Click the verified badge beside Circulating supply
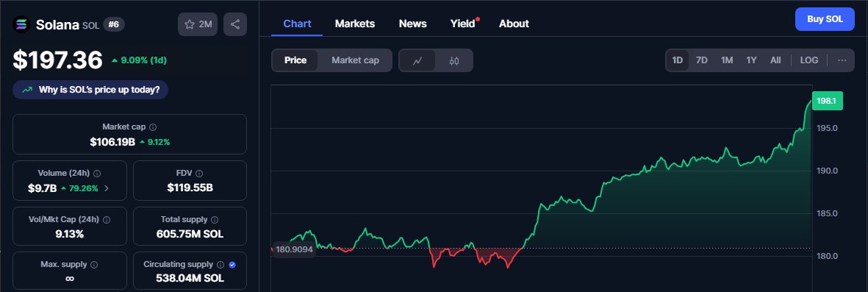 (232, 265)
